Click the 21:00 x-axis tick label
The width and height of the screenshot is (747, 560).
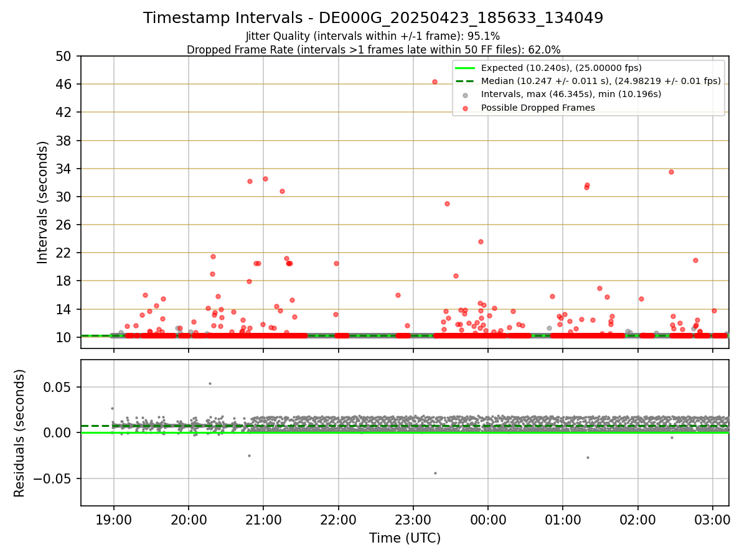coord(263,519)
